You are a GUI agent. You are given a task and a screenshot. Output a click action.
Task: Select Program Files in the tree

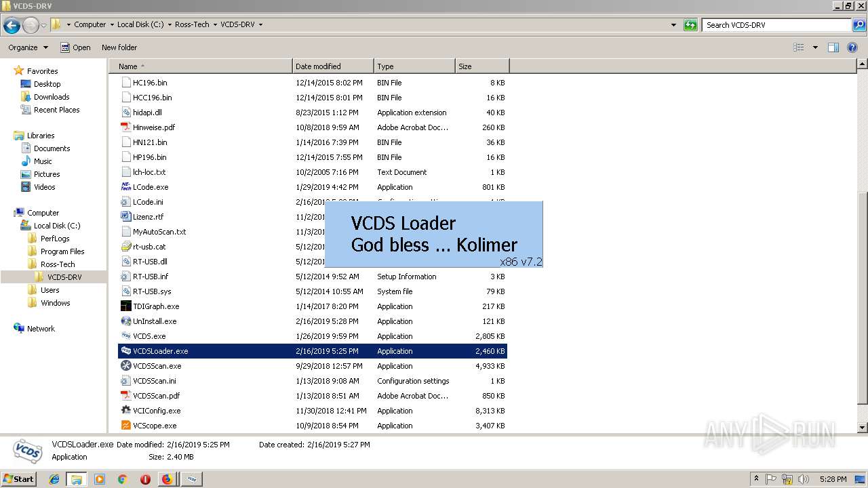coord(62,251)
